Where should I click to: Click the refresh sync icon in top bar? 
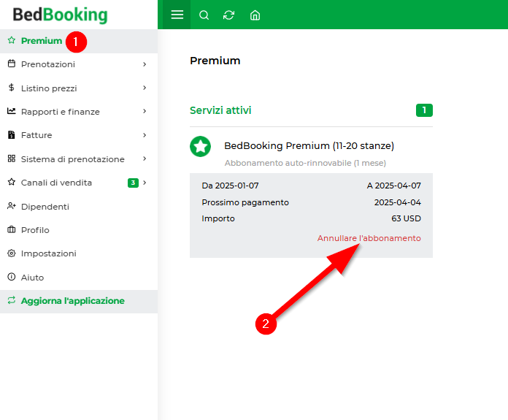pos(228,15)
